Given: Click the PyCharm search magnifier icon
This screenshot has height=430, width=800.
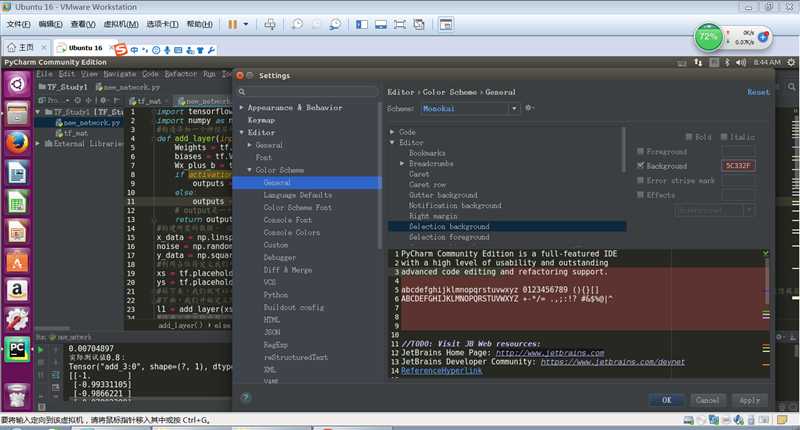Looking at the screenshot, I should pos(791,87).
